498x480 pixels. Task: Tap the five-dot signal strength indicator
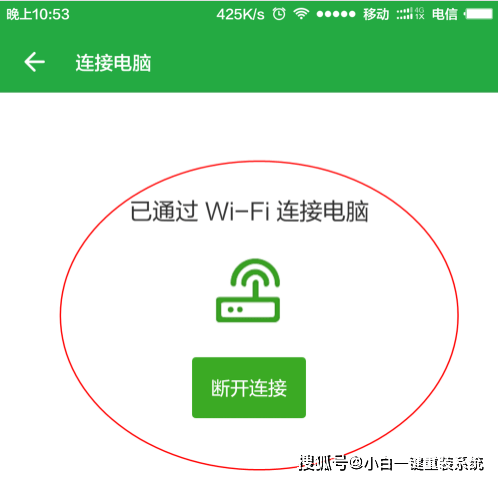pyautogui.click(x=336, y=14)
